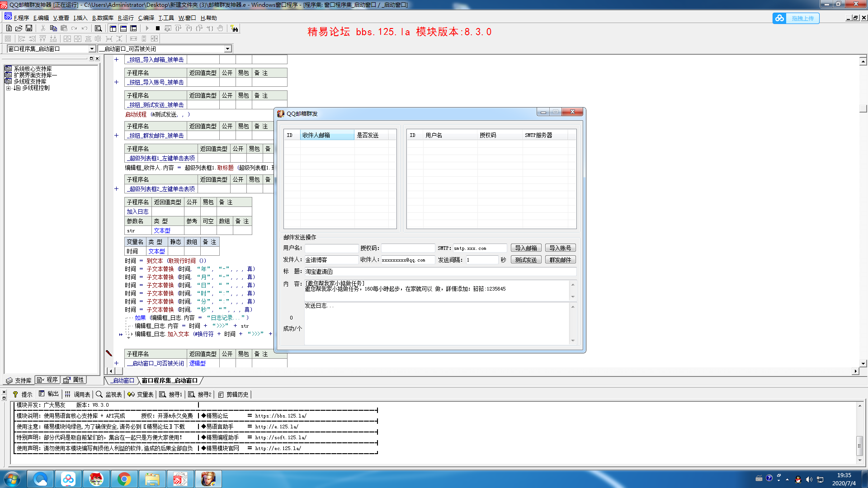The height and width of the screenshot is (488, 868).
Task: Click the 授权码 input field
Action: [x=408, y=248]
